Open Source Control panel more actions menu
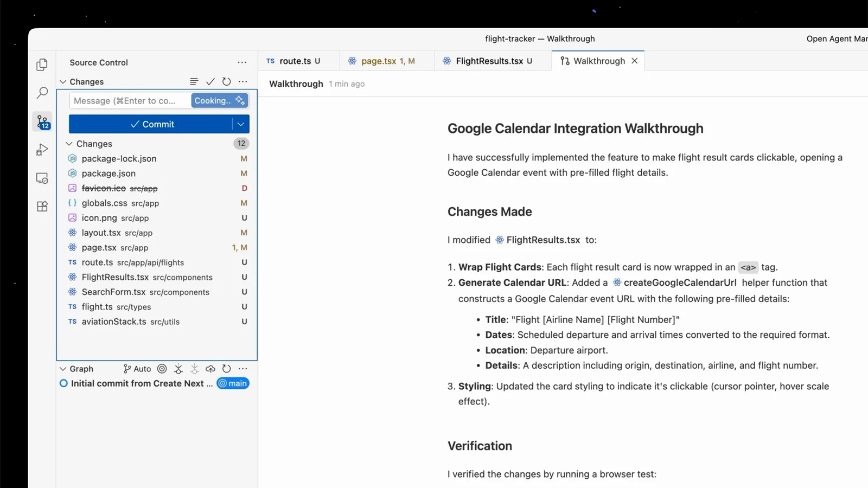This screenshot has width=868, height=488. point(242,62)
